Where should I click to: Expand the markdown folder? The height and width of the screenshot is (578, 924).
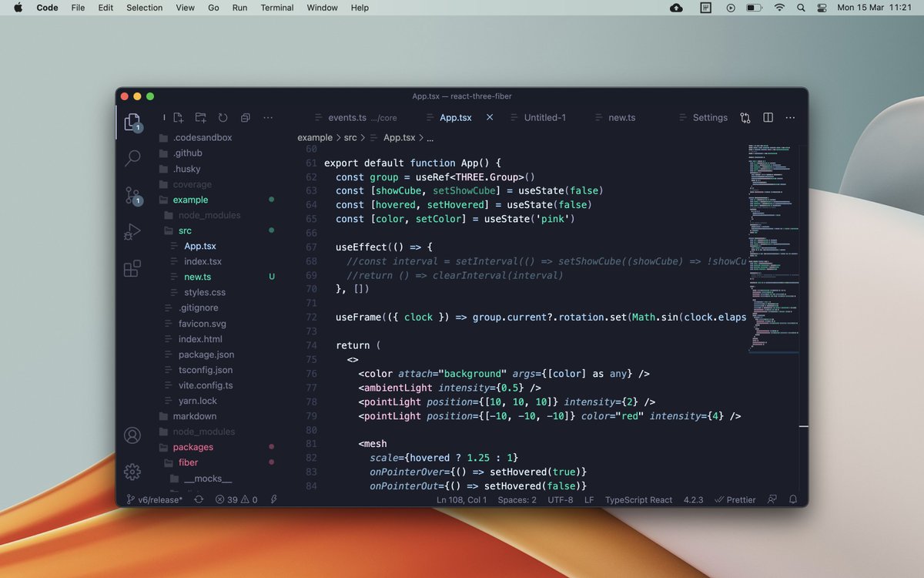[194, 416]
